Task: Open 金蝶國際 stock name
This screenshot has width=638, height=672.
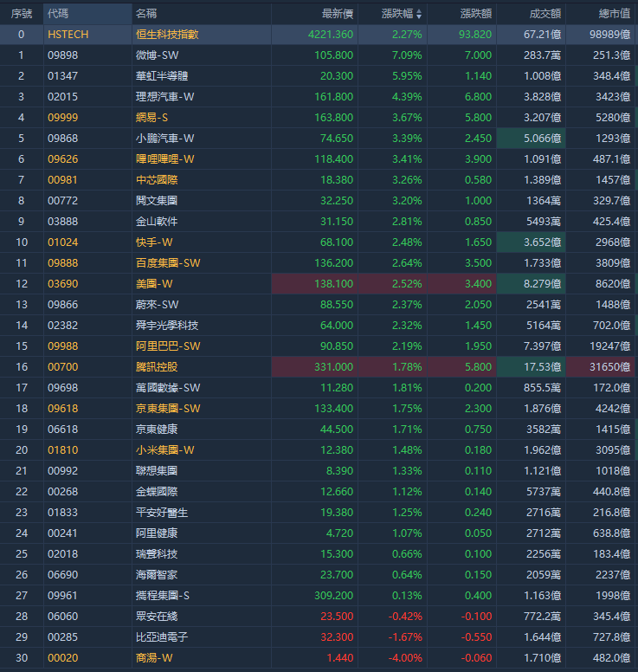Action: pyautogui.click(x=157, y=492)
